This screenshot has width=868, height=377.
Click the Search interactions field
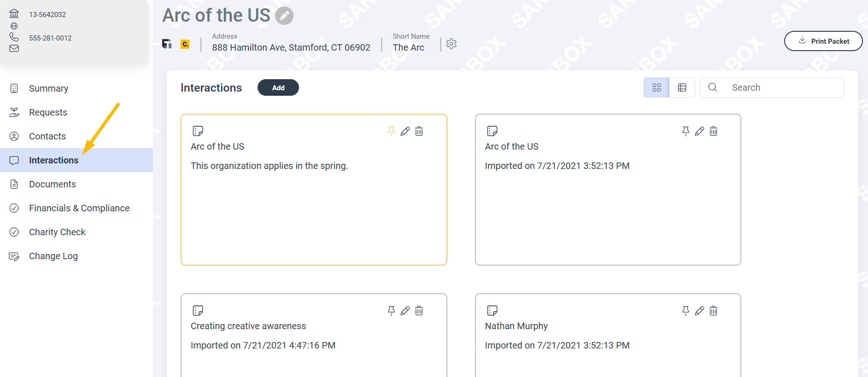pos(772,87)
